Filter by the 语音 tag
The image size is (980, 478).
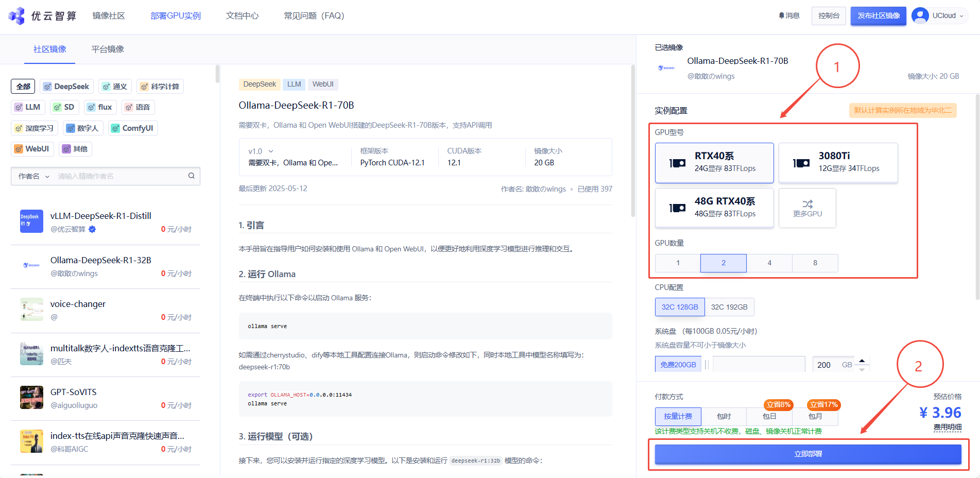pyautogui.click(x=138, y=107)
